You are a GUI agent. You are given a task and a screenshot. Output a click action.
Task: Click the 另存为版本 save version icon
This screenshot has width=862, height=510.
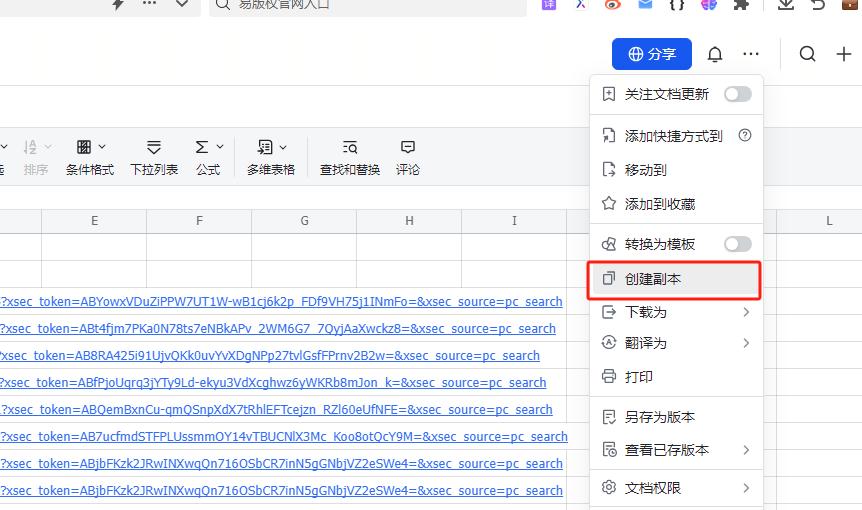pos(609,417)
